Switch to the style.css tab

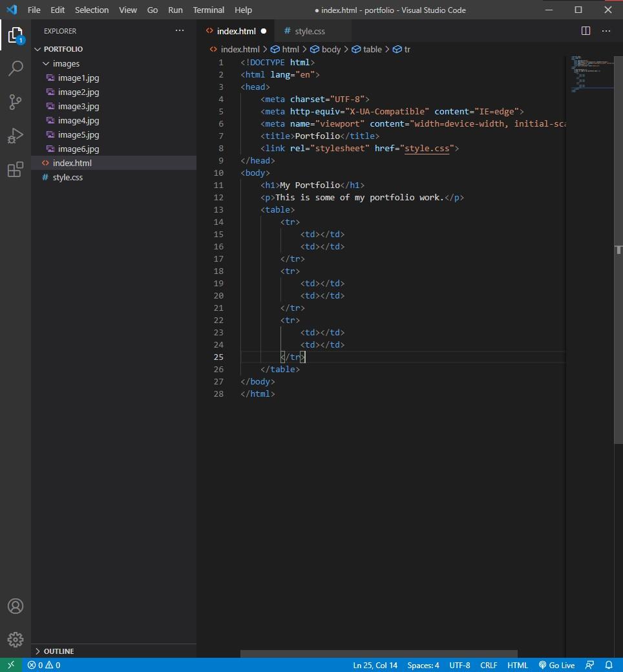pos(310,31)
